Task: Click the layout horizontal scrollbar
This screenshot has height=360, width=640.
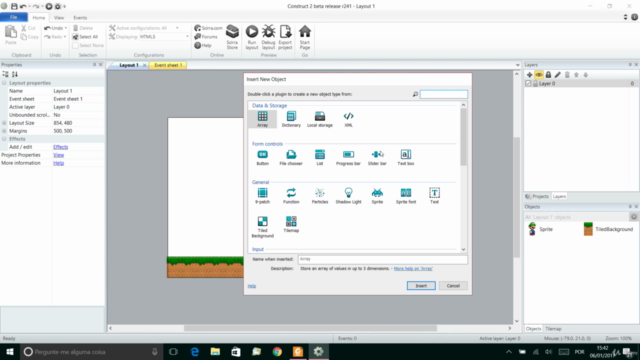Action: pyautogui.click(x=310, y=328)
